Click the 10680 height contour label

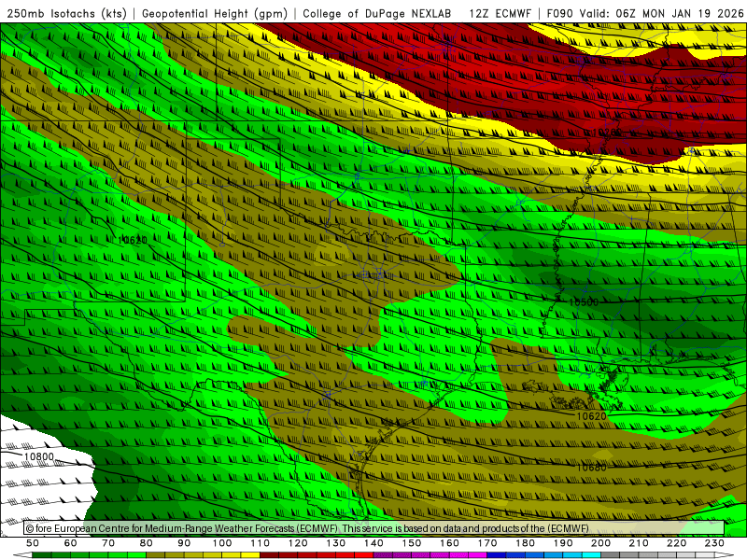(592, 468)
